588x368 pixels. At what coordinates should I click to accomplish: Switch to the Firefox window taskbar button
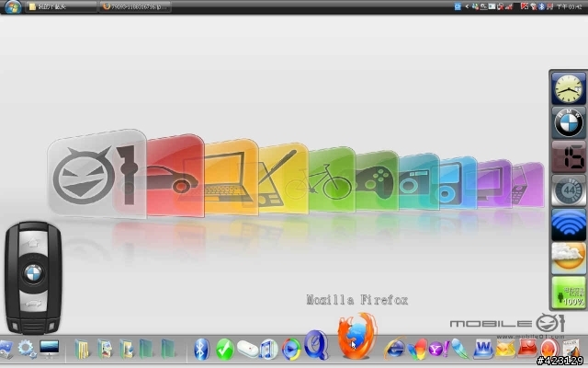135,6
